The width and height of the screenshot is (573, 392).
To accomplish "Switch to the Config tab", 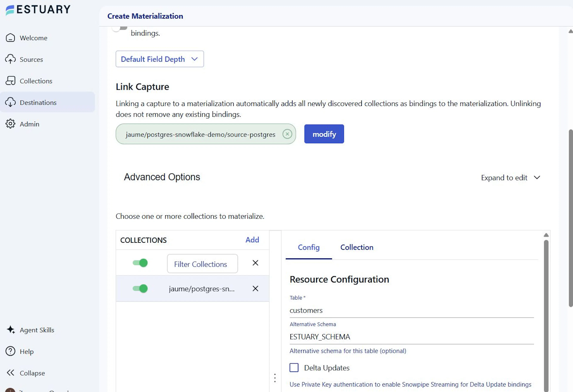I will coord(309,247).
